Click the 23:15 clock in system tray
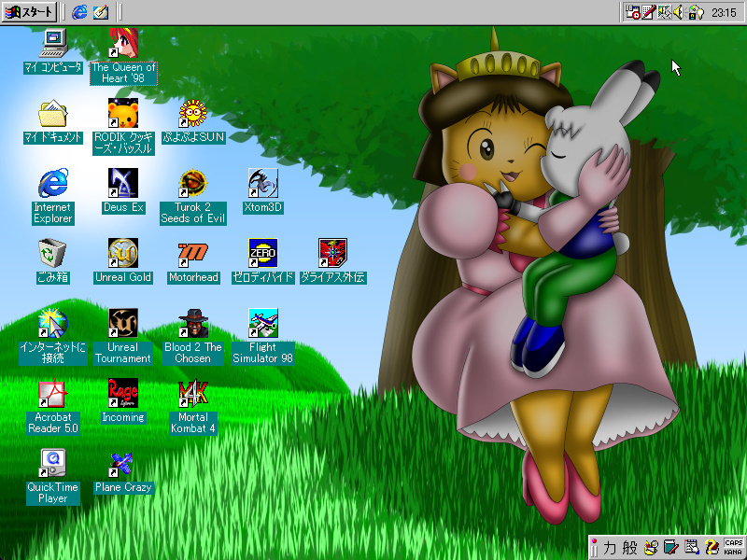Screen dimensions: 747x560 tap(723, 12)
